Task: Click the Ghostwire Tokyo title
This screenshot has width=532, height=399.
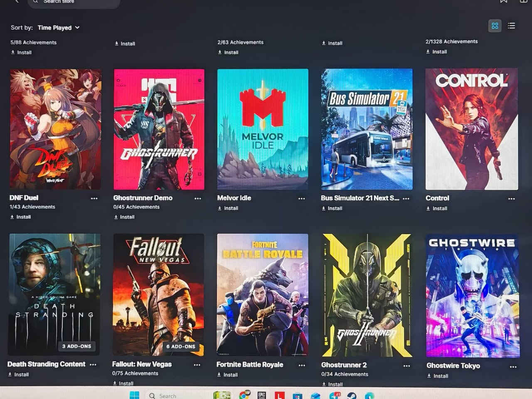Action: click(x=453, y=366)
